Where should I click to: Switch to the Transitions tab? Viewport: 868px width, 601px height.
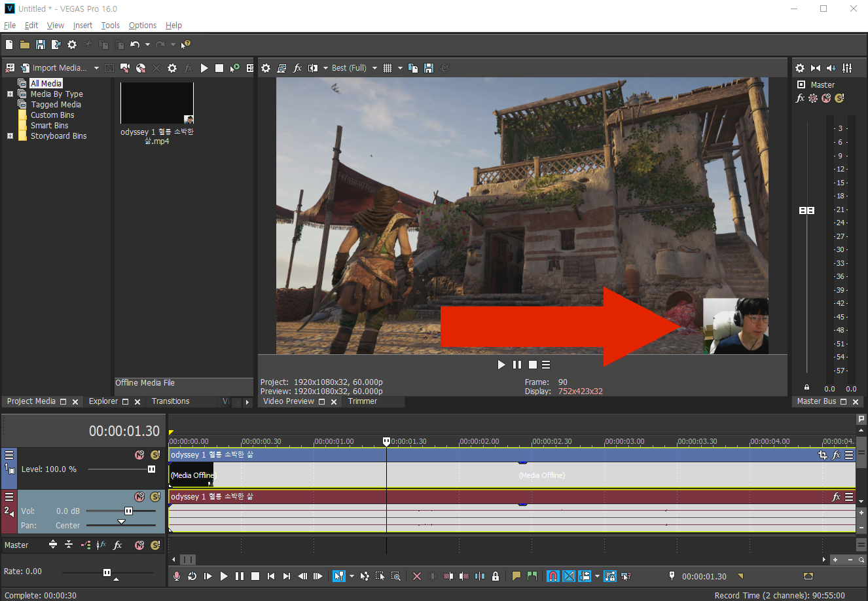pos(170,401)
